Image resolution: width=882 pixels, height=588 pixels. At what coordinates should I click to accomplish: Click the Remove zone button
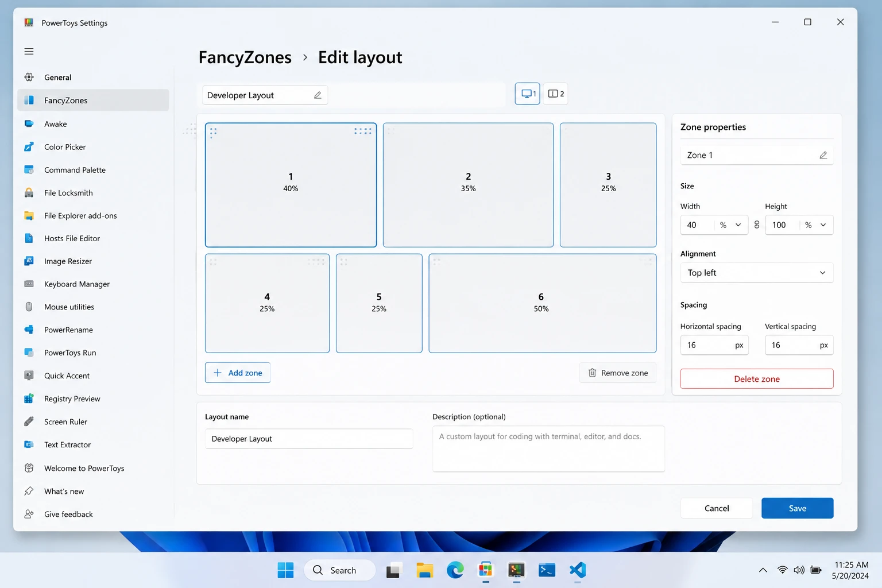(x=618, y=373)
